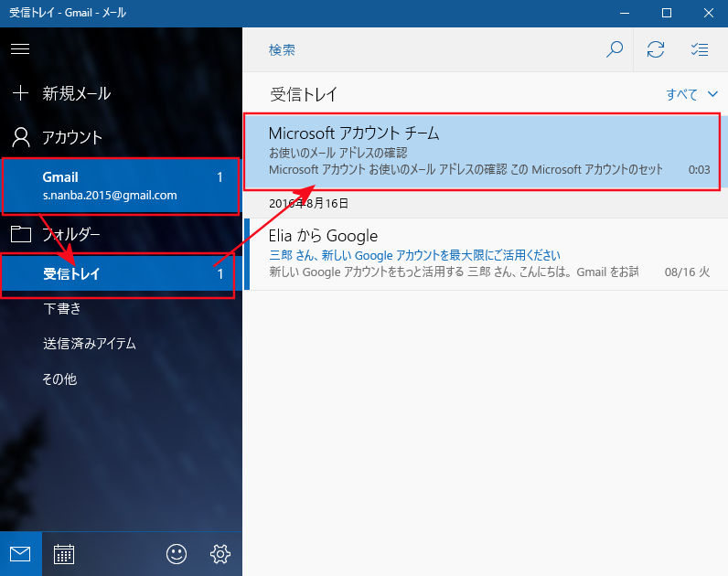The height and width of the screenshot is (576, 728).
Task: Click the plus icon for new mail
Action: click(x=20, y=93)
